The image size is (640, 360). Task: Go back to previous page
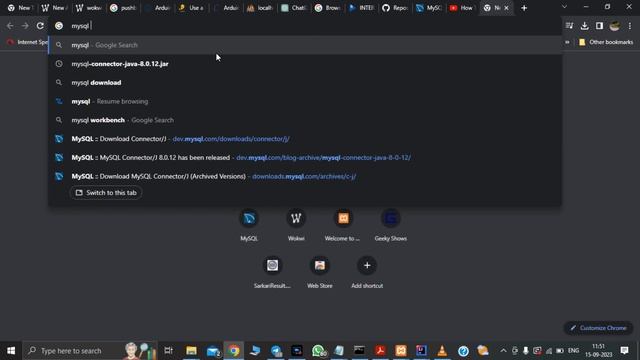tap(10, 26)
